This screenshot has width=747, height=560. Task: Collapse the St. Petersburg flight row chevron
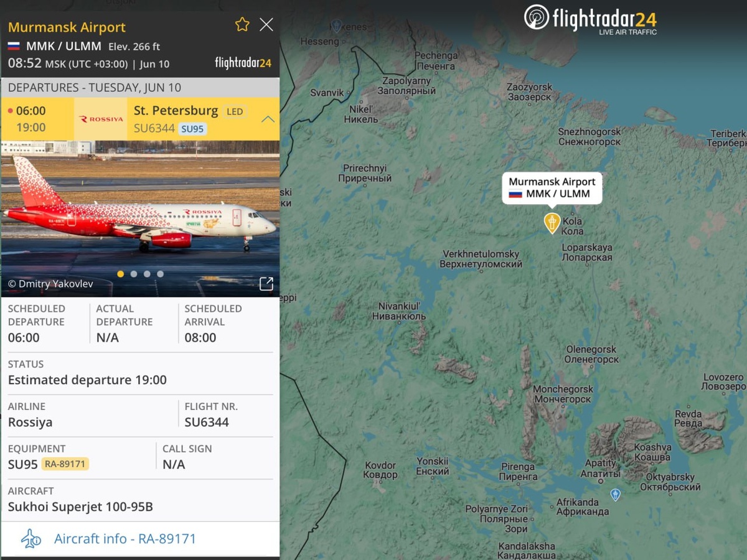point(268,119)
